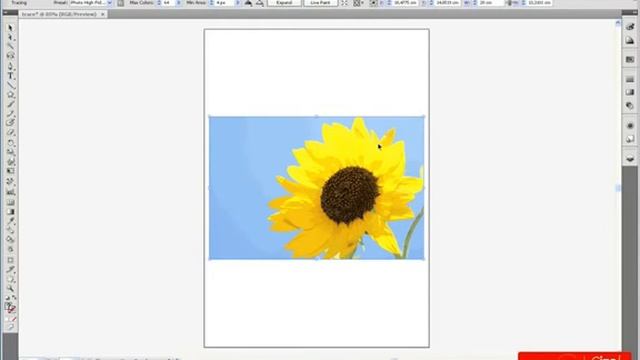Image resolution: width=640 pixels, height=360 pixels.
Task: Select the Eyedropper tool
Action: (x=10, y=221)
